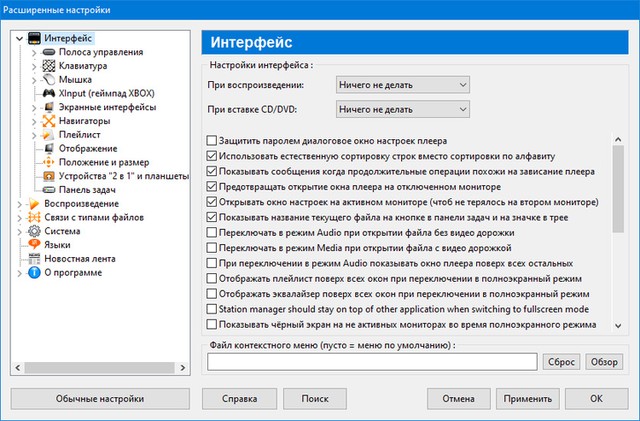Uncheck natural sorting of strings option

pyautogui.click(x=211, y=157)
